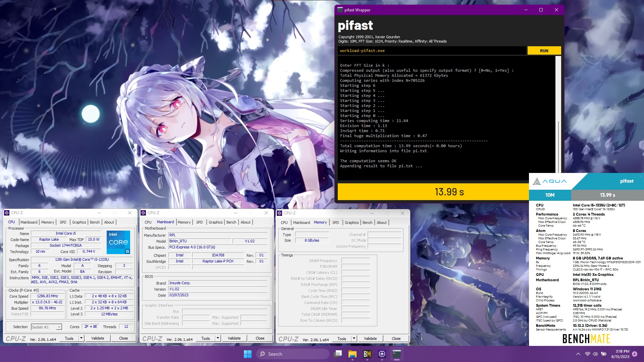The image size is (644, 362).
Task: Click the 10M label in BenchMate panel
Action: tap(550, 195)
